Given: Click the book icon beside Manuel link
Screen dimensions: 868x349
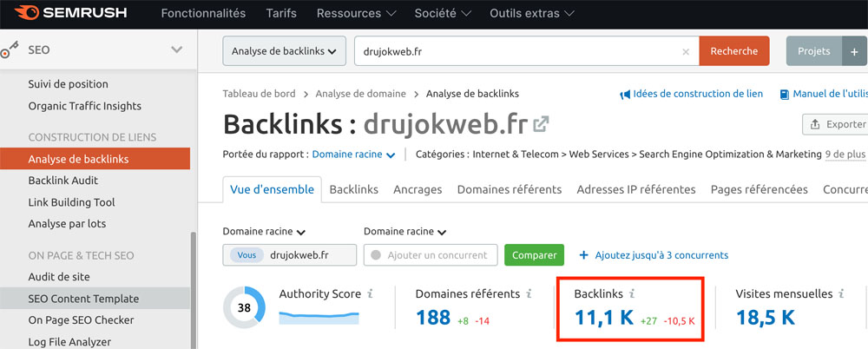Looking at the screenshot, I should pos(785,95).
